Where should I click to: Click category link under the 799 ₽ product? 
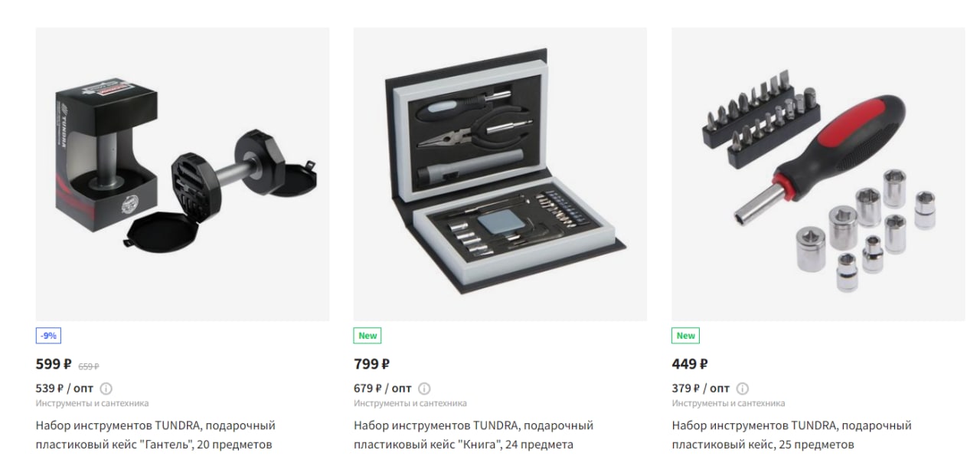[410, 403]
